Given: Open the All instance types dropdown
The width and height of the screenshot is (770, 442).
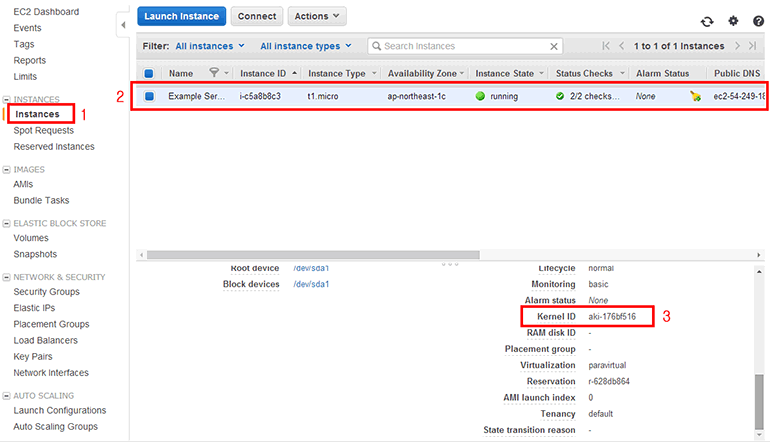Looking at the screenshot, I should [x=306, y=46].
